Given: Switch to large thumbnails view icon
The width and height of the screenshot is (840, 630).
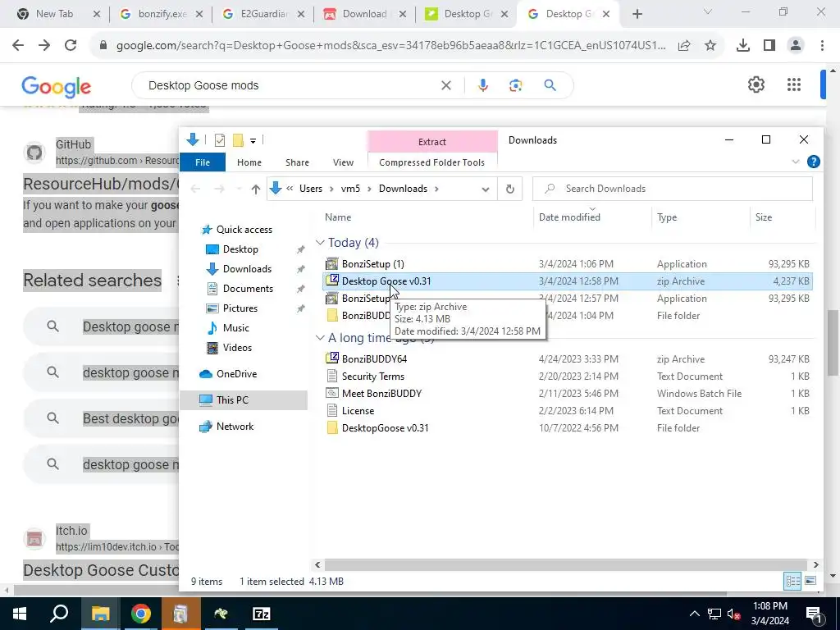Looking at the screenshot, I should 810,582.
